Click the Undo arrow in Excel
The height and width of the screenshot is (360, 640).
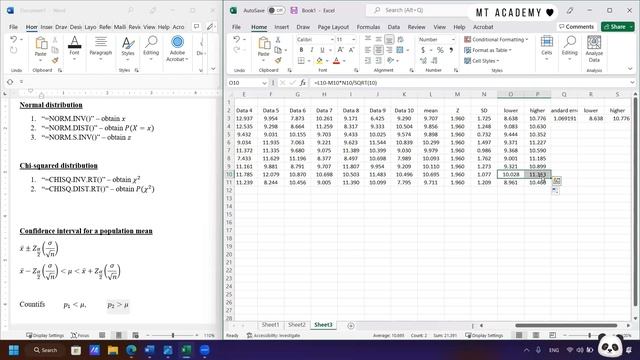click(x=237, y=40)
